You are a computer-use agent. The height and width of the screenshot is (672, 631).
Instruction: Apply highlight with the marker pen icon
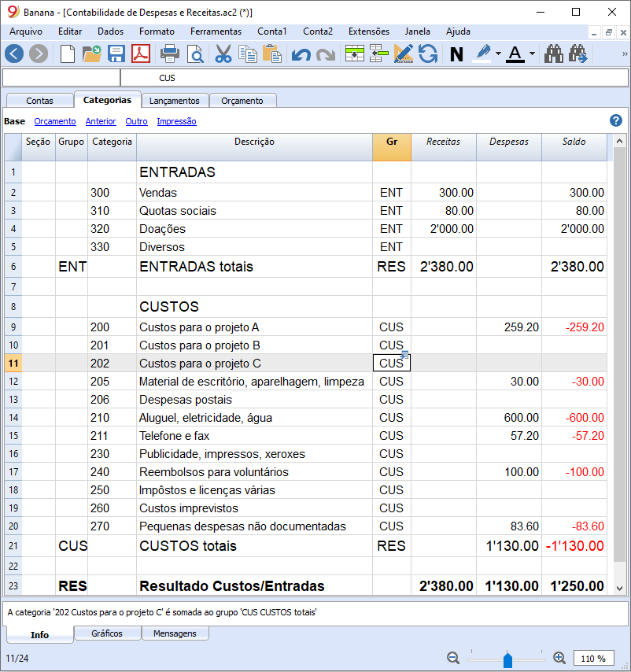coord(482,54)
